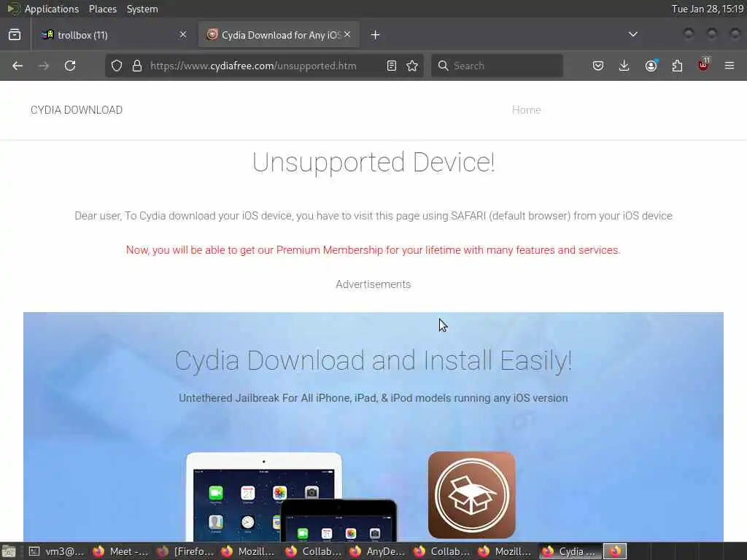Open the Firefox account icon
Image resolution: width=747 pixels, height=560 pixels.
(x=651, y=66)
